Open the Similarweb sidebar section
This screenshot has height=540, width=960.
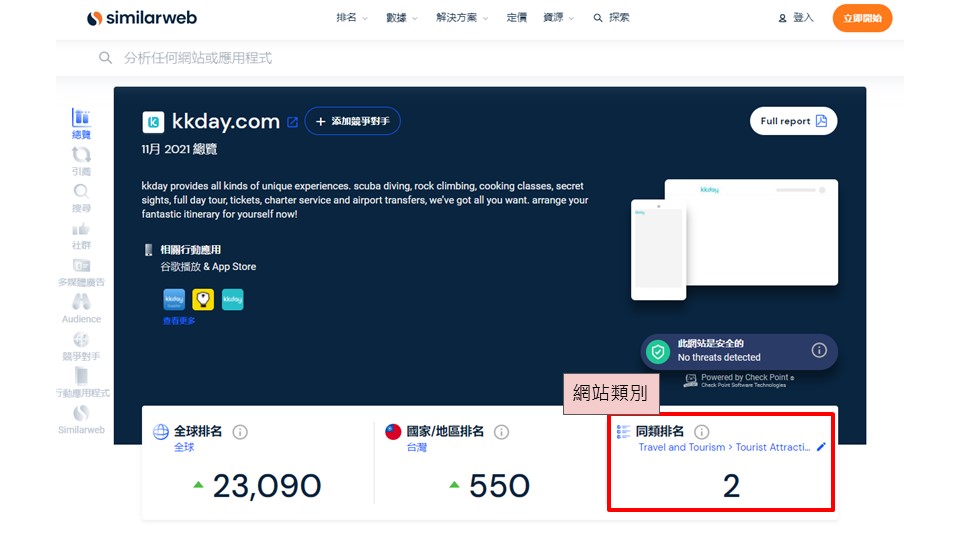tap(81, 420)
